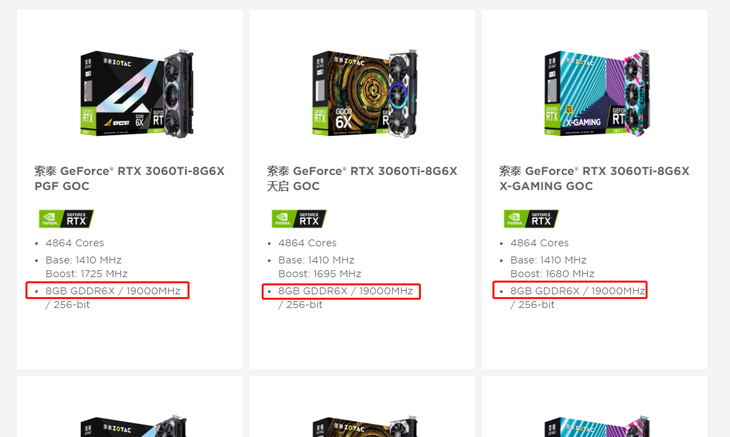Click 4864 Cores in the PGF GOC card
Image resolution: width=730 pixels, height=437 pixels.
pos(74,243)
